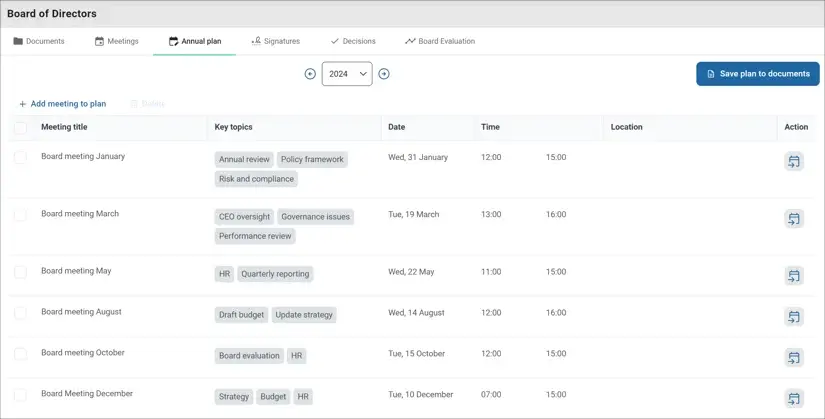
Task: Click action icon for Board Meeting December
Action: click(x=794, y=399)
